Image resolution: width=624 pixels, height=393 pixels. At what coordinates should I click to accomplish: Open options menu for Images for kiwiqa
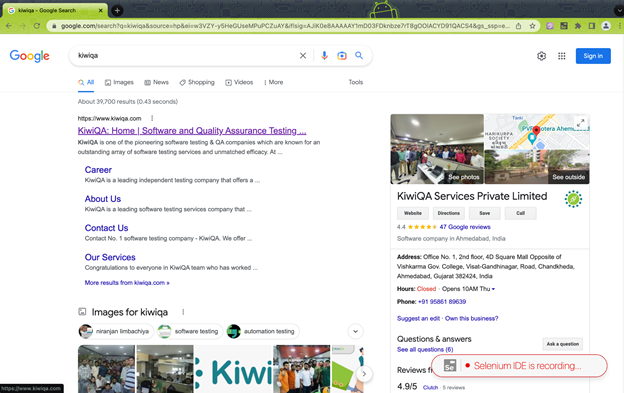point(183,312)
